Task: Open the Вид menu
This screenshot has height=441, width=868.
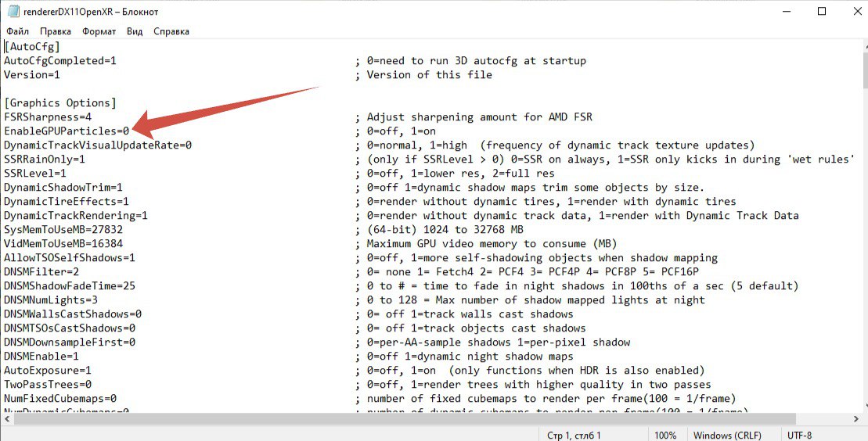Action: coord(135,31)
